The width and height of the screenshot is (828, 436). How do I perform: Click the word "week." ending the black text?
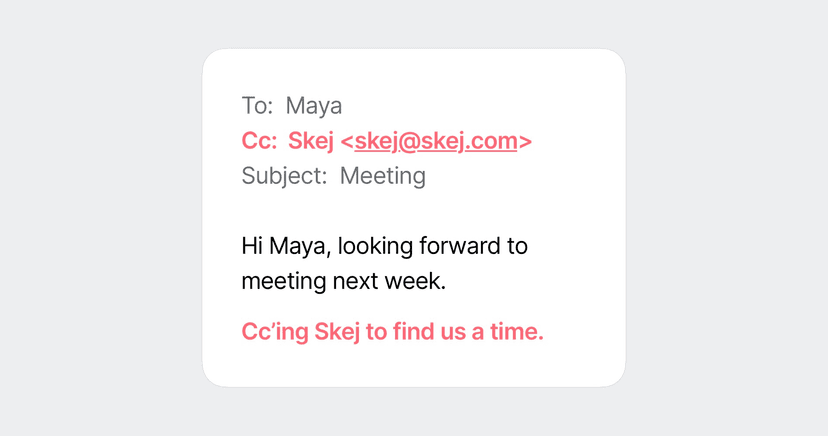point(416,281)
